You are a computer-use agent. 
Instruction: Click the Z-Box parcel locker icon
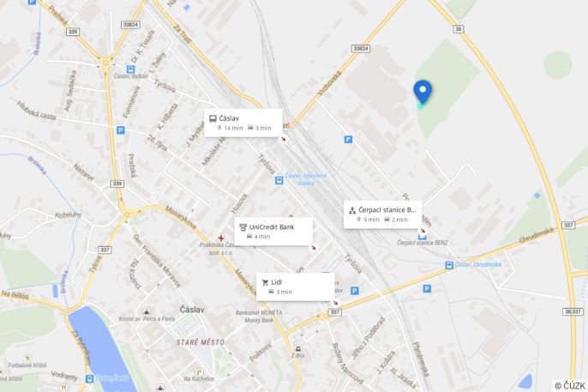[x=298, y=349]
